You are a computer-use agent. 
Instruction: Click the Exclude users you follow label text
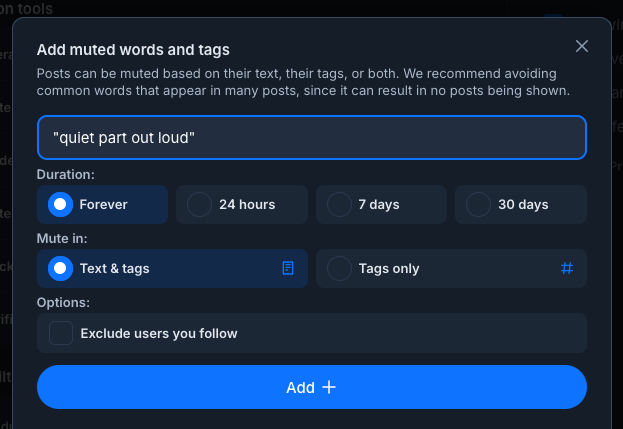click(x=159, y=333)
